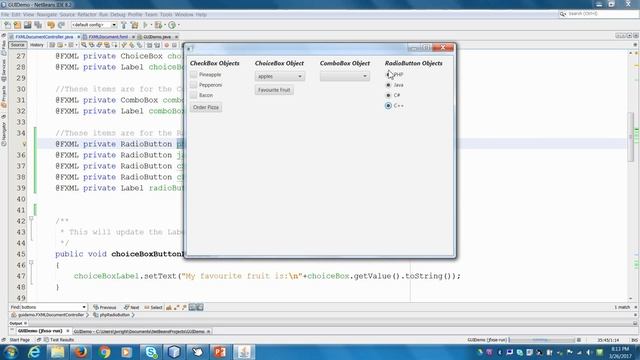This screenshot has height=360, width=640.
Task: Open the Profile Project arrow dropdown
Action: (178, 25)
